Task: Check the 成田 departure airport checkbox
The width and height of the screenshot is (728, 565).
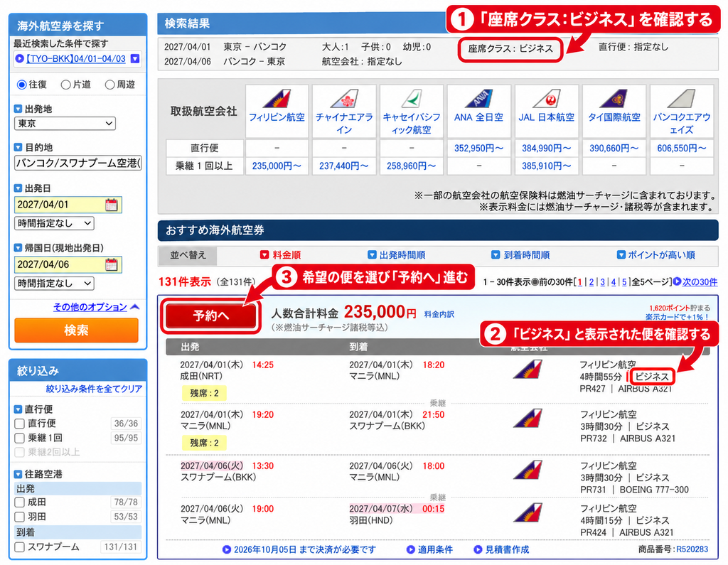Action: click(19, 502)
